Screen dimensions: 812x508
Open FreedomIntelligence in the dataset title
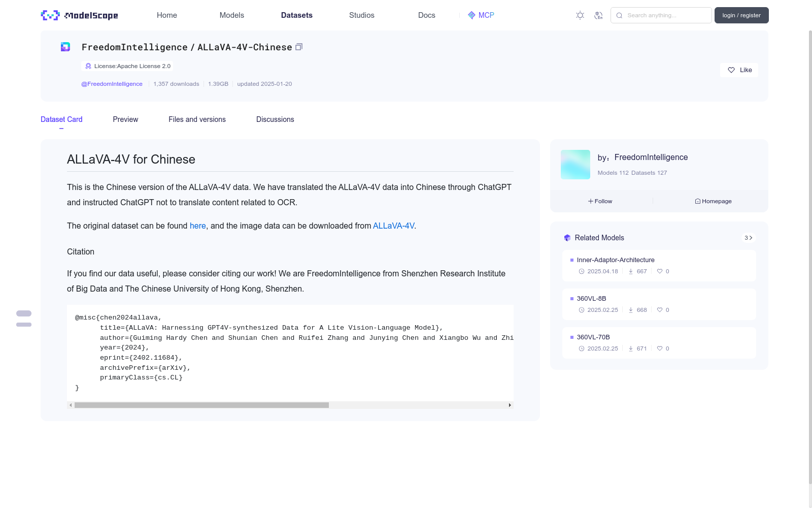click(x=134, y=47)
